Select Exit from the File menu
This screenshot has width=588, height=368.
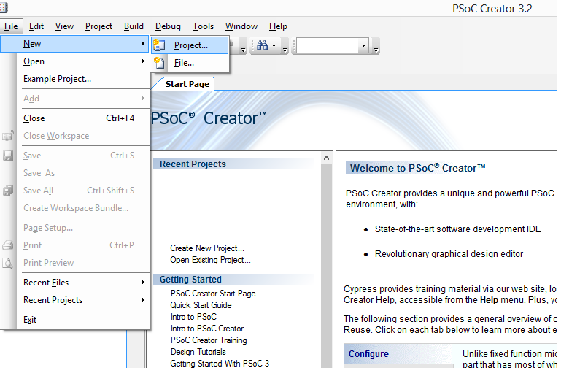[30, 320]
